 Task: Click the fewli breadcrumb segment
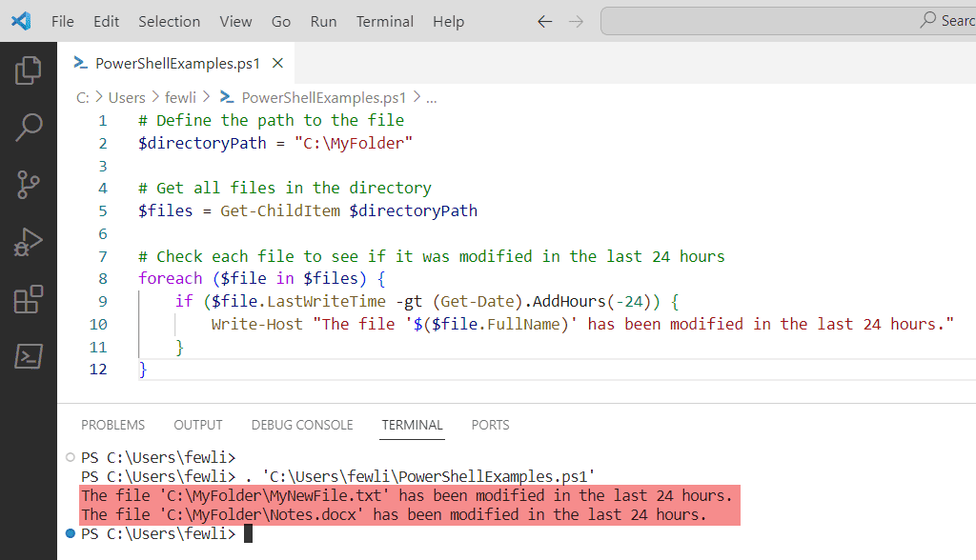point(180,98)
